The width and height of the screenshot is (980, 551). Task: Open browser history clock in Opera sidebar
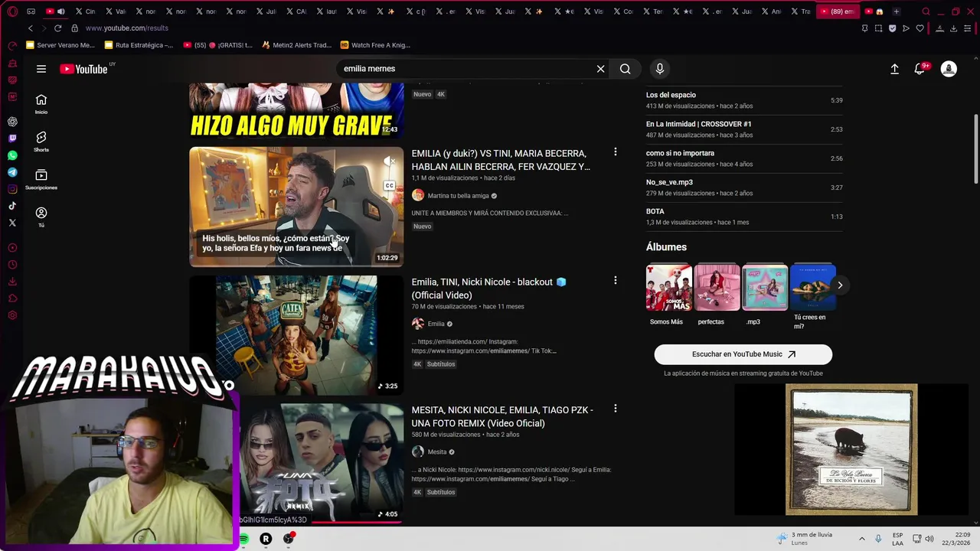pyautogui.click(x=12, y=265)
